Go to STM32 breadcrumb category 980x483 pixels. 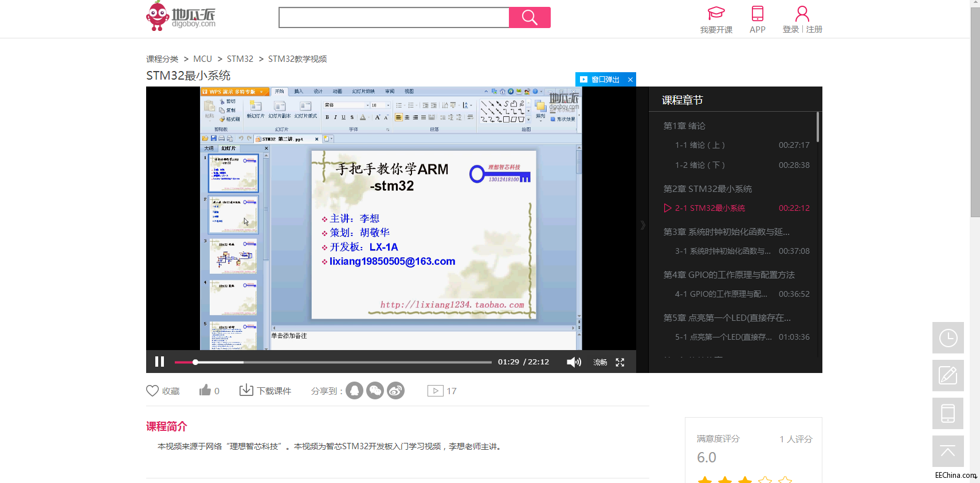tap(240, 59)
